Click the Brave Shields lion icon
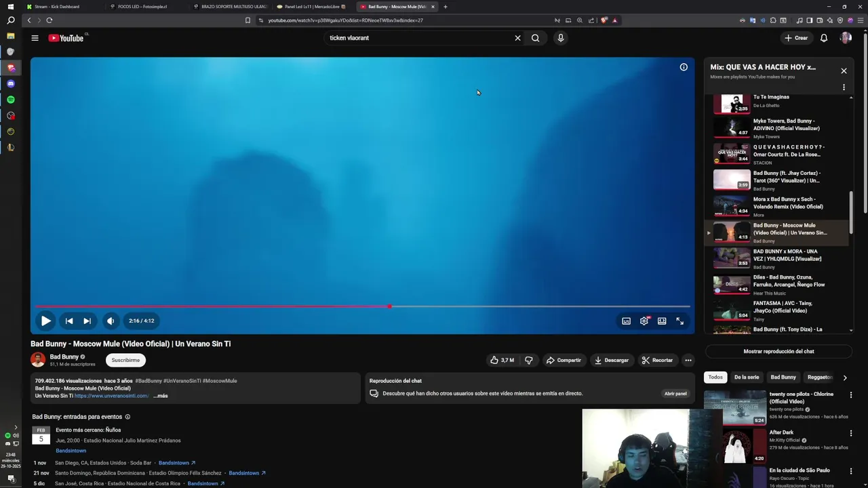The image size is (868, 488). (x=604, y=20)
